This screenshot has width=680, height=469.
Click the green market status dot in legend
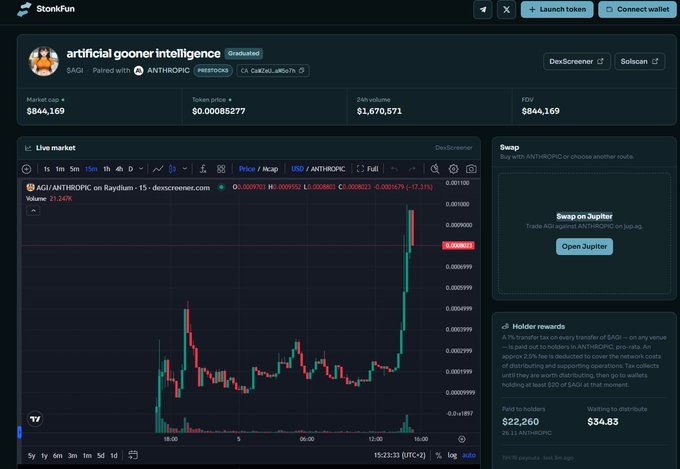tap(221, 187)
